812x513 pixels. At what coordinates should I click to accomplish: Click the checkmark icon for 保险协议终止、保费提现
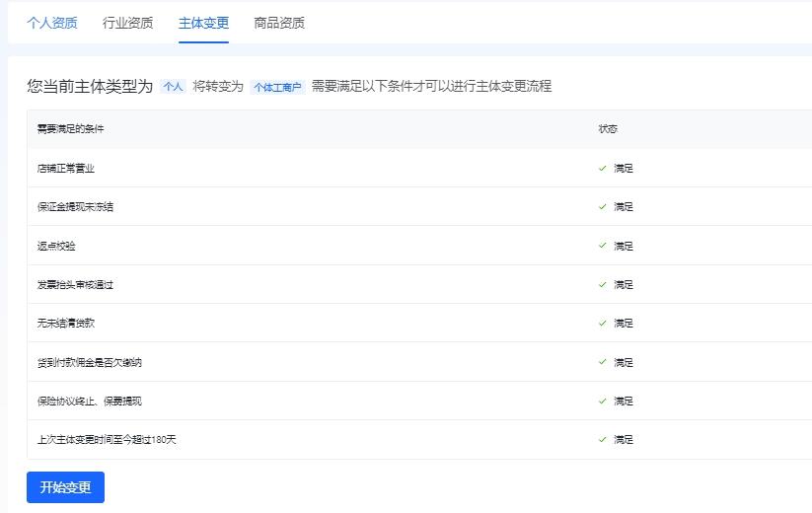602,402
